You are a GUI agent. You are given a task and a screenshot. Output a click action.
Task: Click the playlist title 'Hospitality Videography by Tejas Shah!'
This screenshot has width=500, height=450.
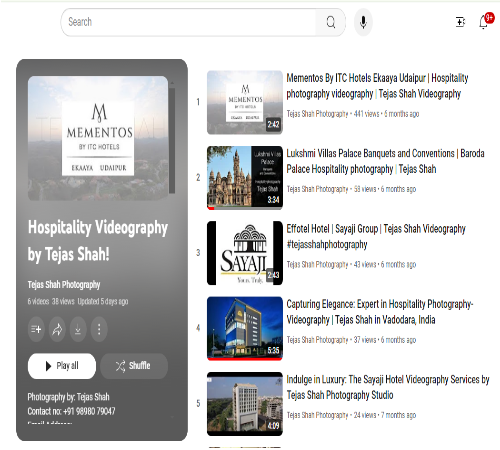(x=98, y=241)
